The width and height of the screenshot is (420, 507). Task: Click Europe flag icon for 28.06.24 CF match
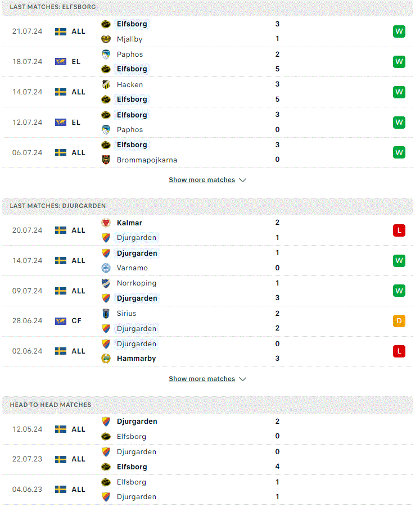point(61,321)
